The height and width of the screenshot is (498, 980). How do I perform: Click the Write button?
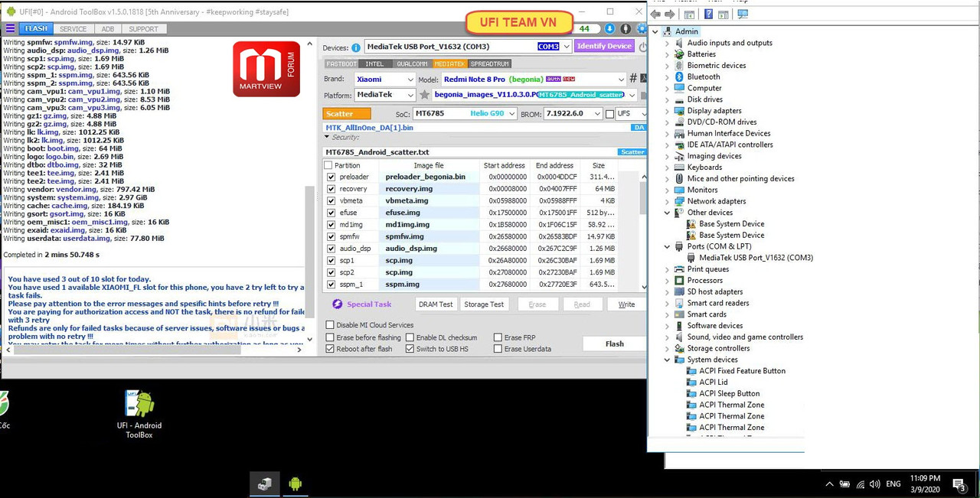click(x=626, y=304)
